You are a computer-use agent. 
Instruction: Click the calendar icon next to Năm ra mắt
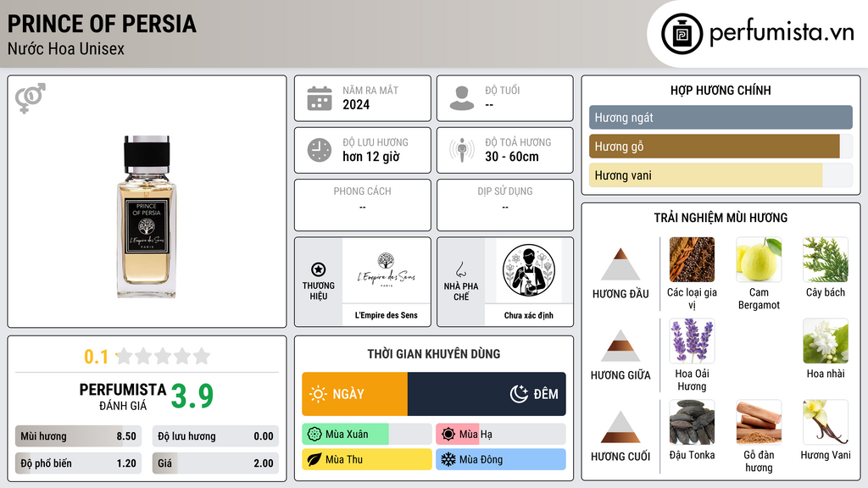point(320,98)
